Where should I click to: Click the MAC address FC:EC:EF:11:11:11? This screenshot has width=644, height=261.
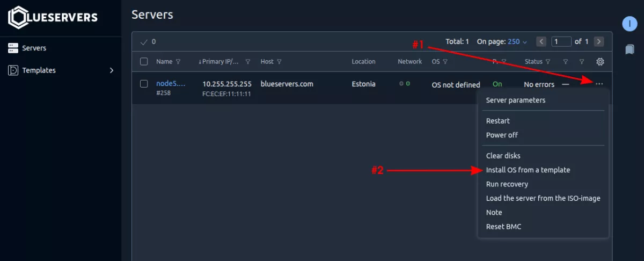coord(226,94)
